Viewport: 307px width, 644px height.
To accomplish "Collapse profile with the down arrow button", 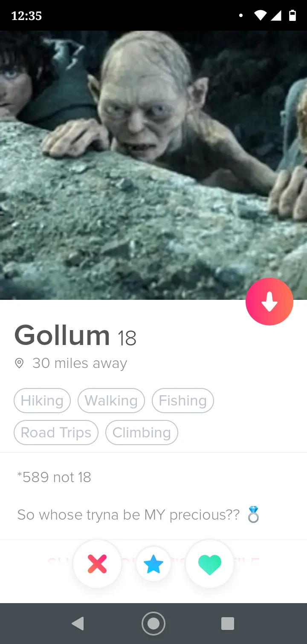I will click(x=269, y=302).
